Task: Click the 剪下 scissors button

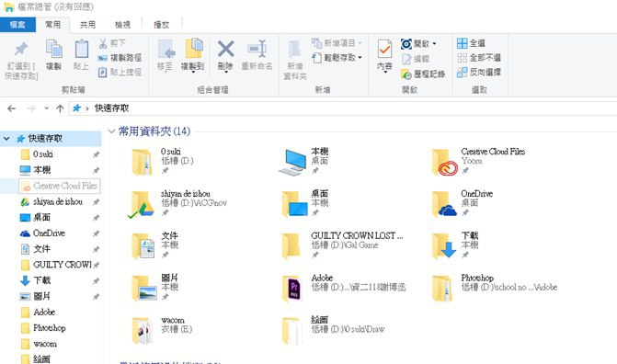Action: tap(112, 43)
